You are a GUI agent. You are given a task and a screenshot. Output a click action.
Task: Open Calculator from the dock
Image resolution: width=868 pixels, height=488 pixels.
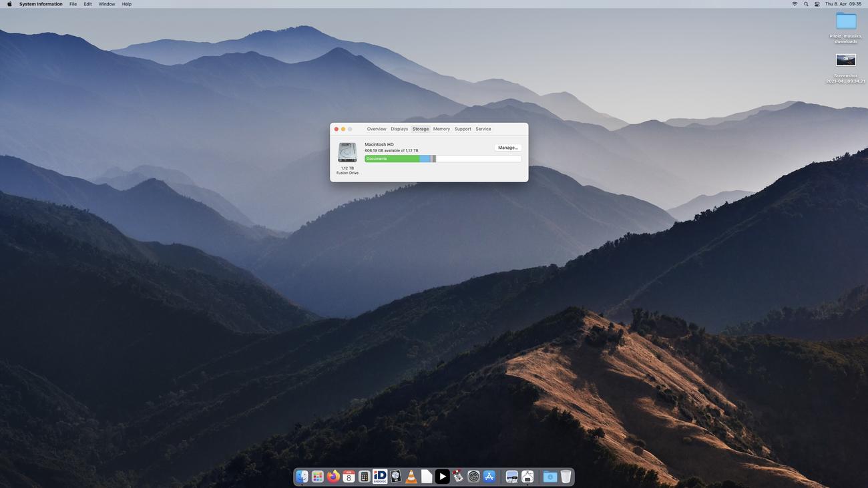(364, 477)
